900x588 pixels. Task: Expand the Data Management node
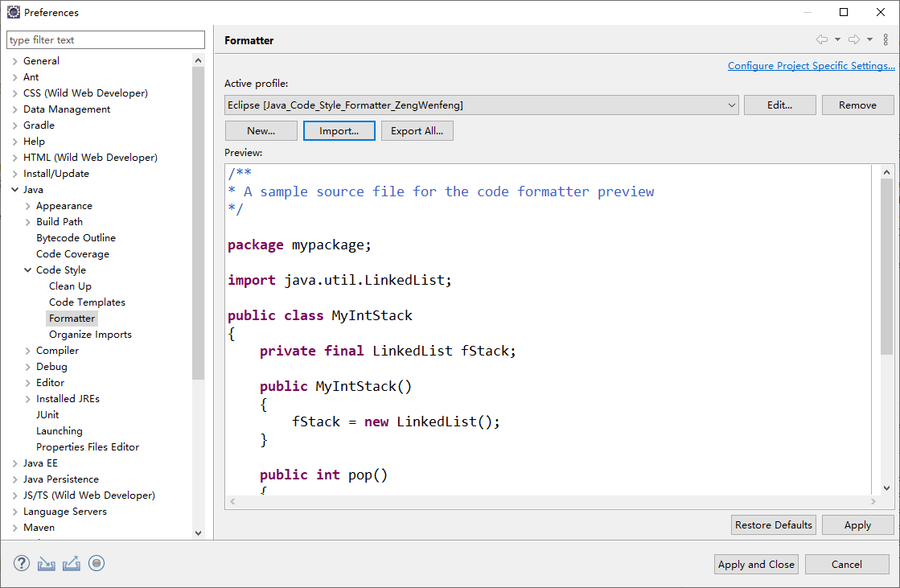(15, 109)
